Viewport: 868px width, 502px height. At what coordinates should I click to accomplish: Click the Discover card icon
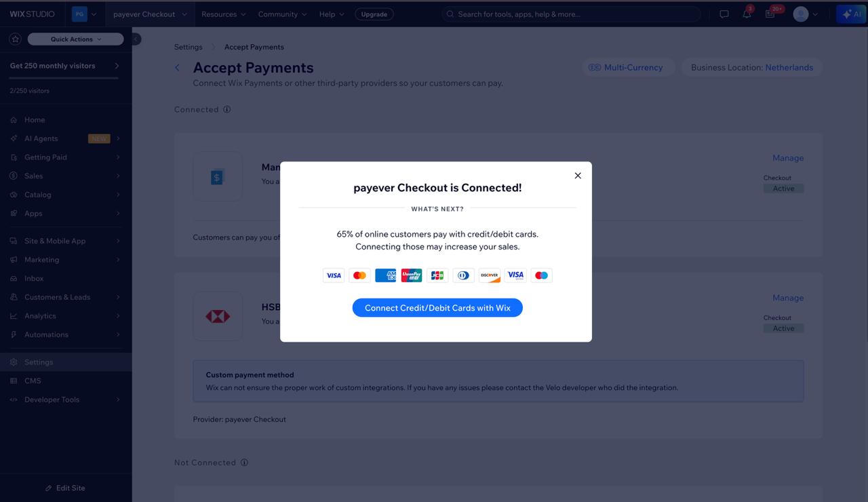pos(490,275)
